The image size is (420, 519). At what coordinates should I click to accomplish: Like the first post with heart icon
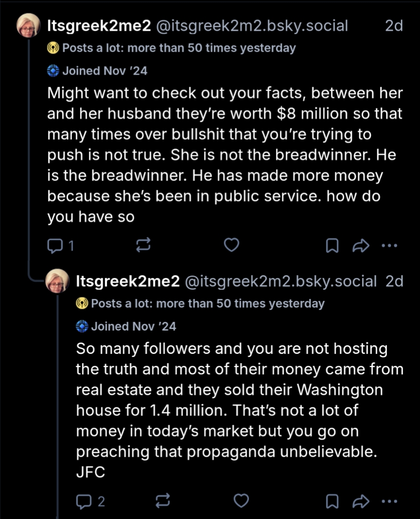[x=231, y=245]
